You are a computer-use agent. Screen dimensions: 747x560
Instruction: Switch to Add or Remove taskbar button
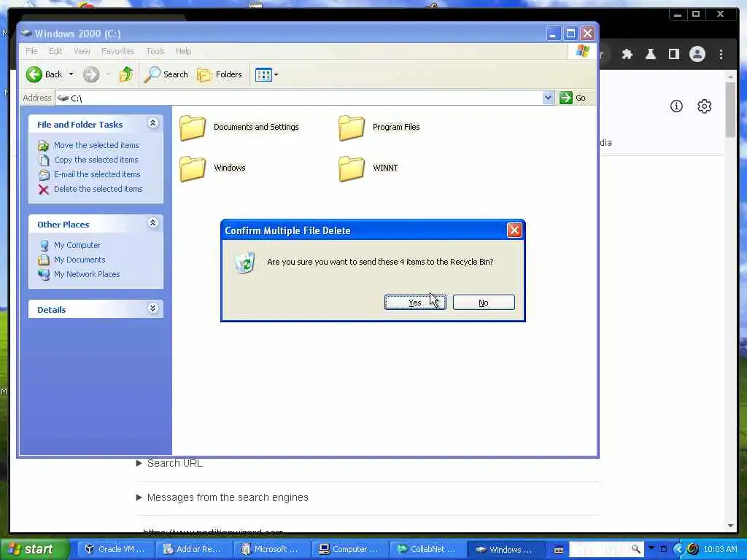click(x=193, y=549)
